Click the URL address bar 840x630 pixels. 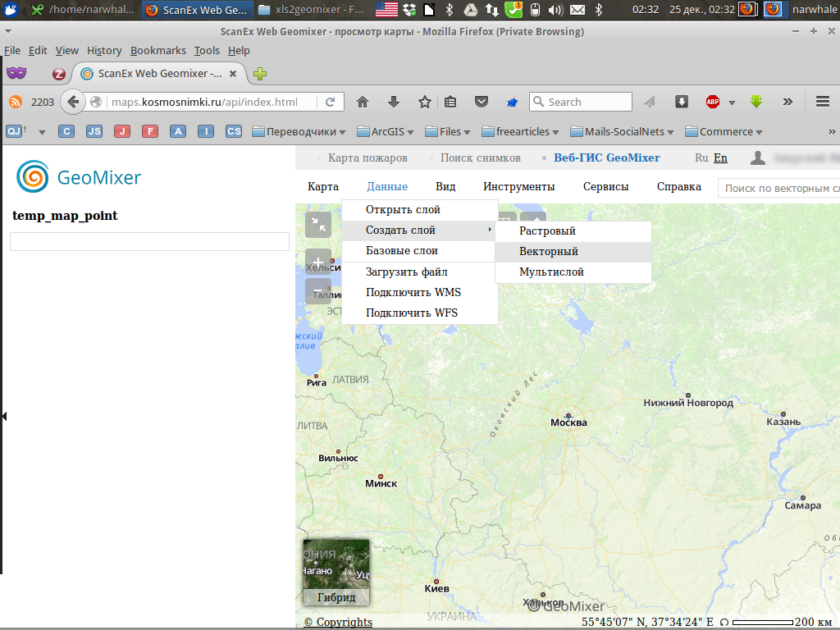point(212,102)
